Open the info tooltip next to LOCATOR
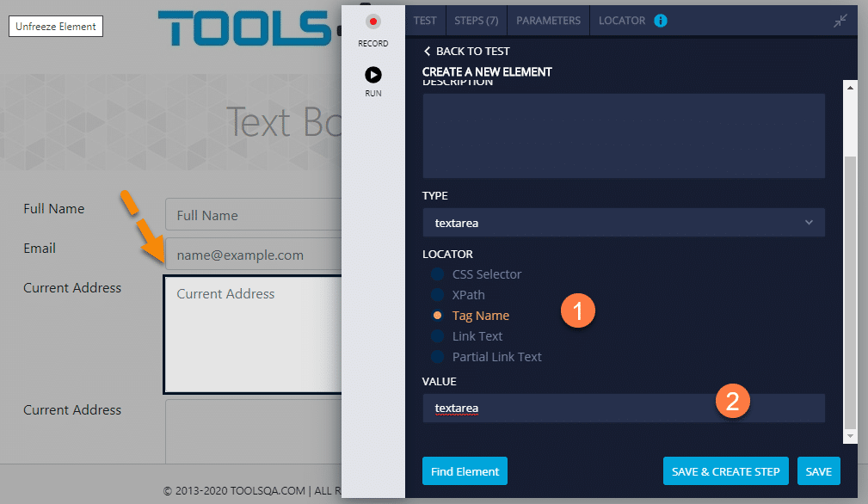The height and width of the screenshot is (504, 868). pyautogui.click(x=660, y=20)
